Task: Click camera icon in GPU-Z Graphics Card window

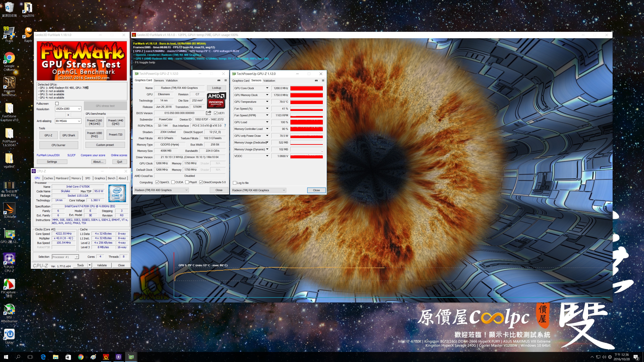Action: coord(219,80)
